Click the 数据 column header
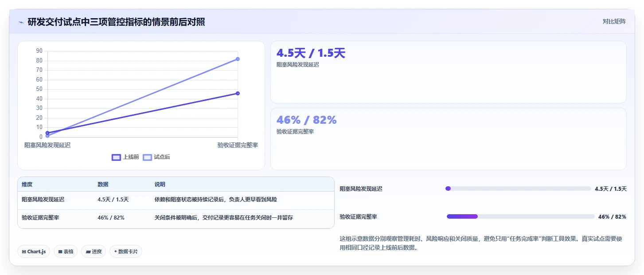Screen dimensions: 644x275 tap(103, 185)
